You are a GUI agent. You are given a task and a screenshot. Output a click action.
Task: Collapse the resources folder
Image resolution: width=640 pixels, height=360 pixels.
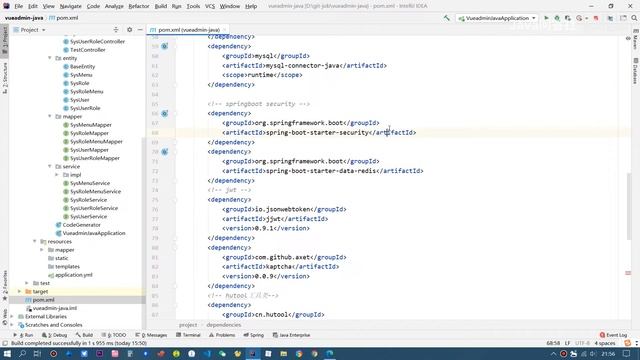click(x=35, y=241)
